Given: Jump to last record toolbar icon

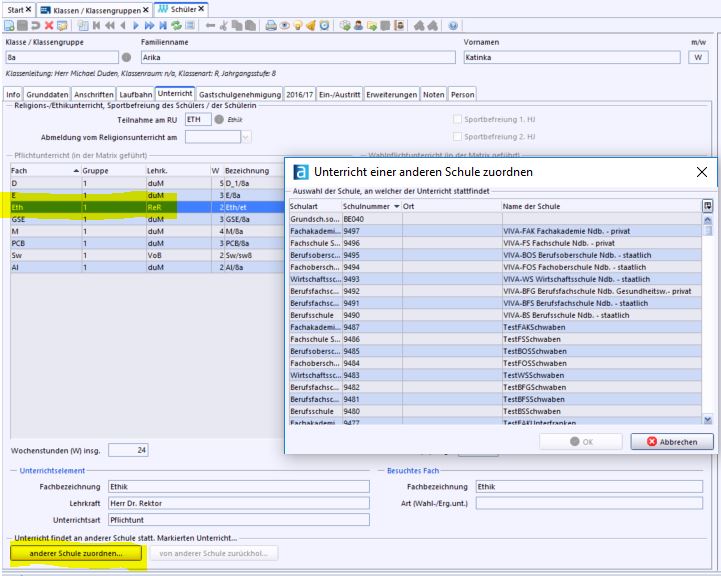Looking at the screenshot, I should [x=163, y=26].
